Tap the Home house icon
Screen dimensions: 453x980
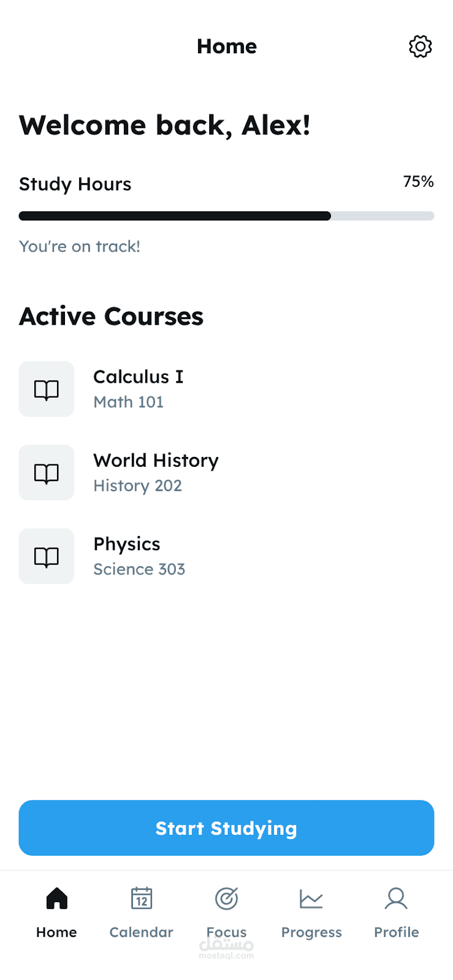56,899
